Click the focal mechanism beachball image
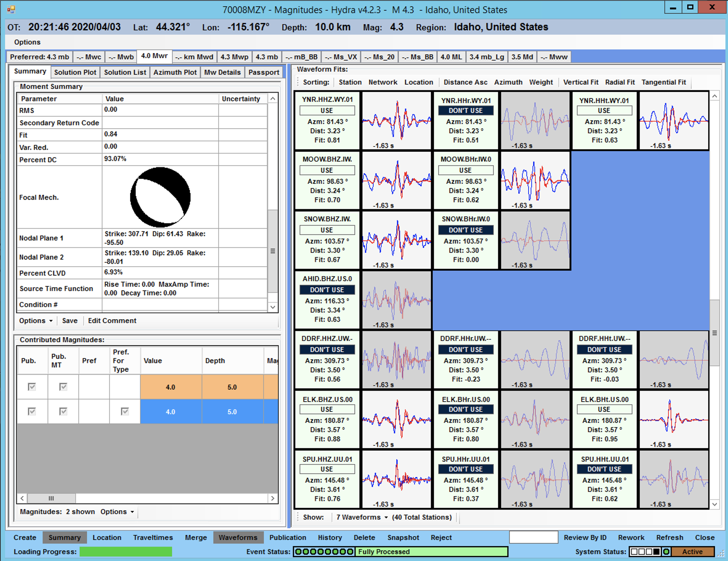This screenshot has width=728, height=561. 160,197
